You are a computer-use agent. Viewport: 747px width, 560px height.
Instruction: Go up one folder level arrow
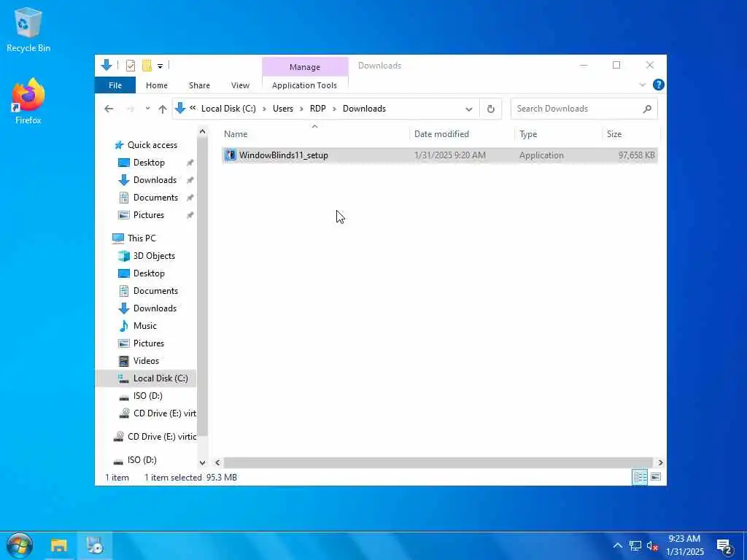[x=163, y=109]
